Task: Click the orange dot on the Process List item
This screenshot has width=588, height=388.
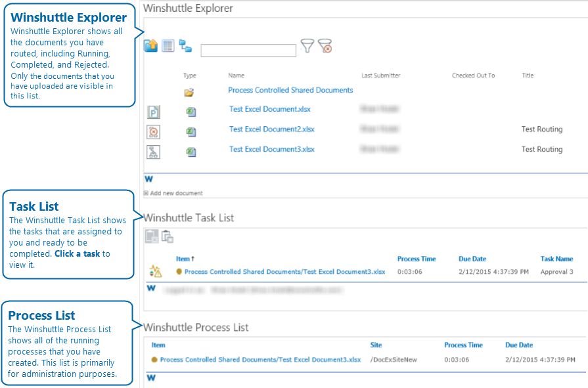Action: (154, 360)
